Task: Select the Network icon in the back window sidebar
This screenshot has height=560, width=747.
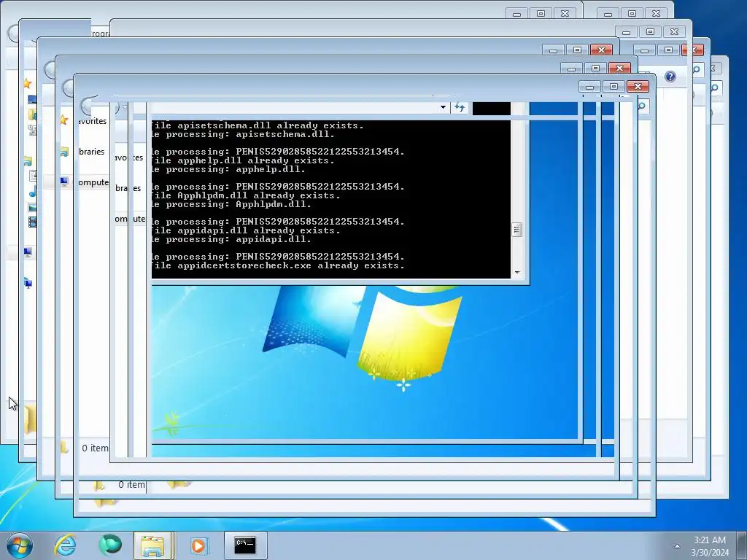Action: 28,284
